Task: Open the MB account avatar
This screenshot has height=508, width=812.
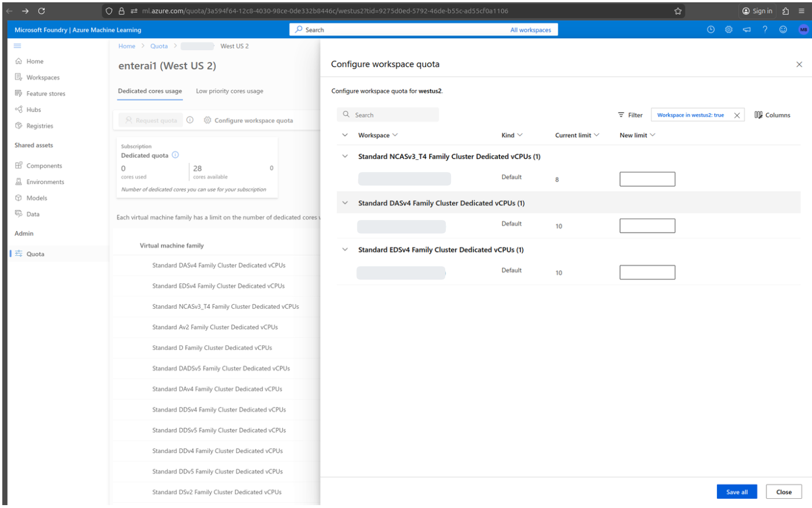Action: click(x=803, y=29)
